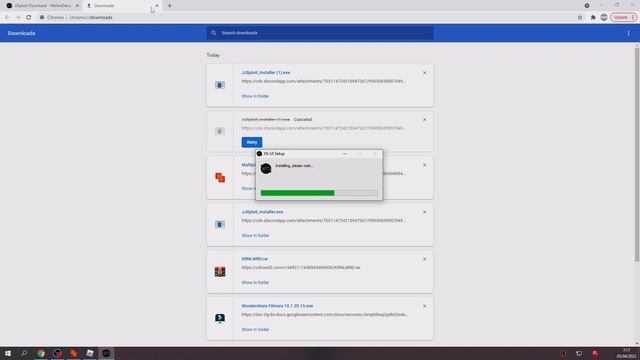Click the taskbar clock and date
Image resolution: width=640 pixels, height=360 pixels.
click(627, 353)
